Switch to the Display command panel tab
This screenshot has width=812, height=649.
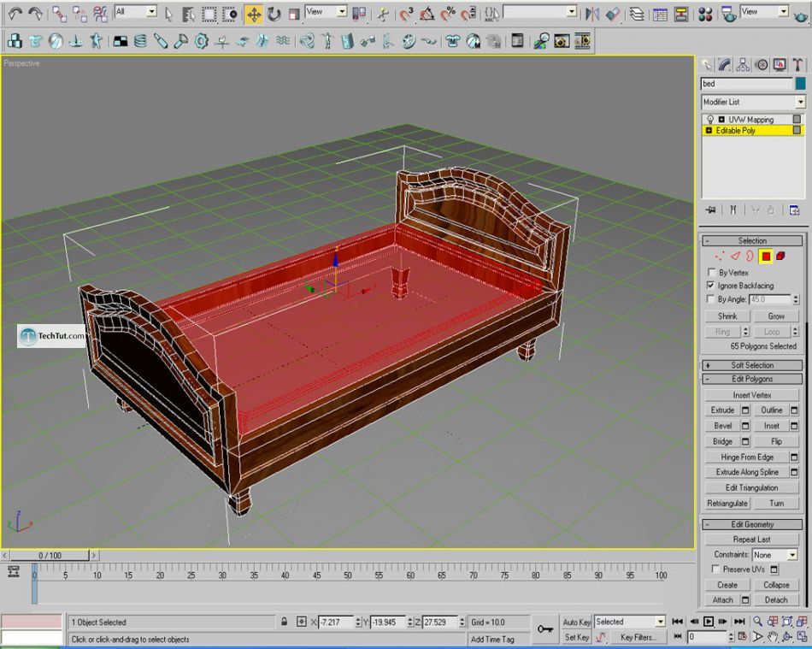(780, 65)
